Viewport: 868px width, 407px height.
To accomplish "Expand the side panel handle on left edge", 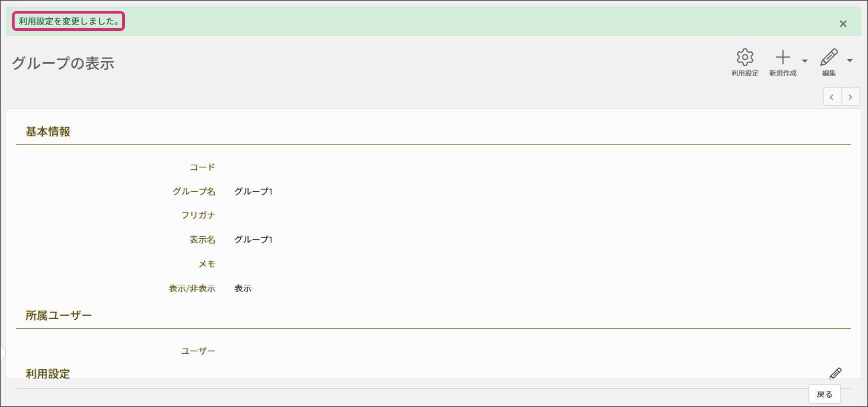I will coord(3,353).
